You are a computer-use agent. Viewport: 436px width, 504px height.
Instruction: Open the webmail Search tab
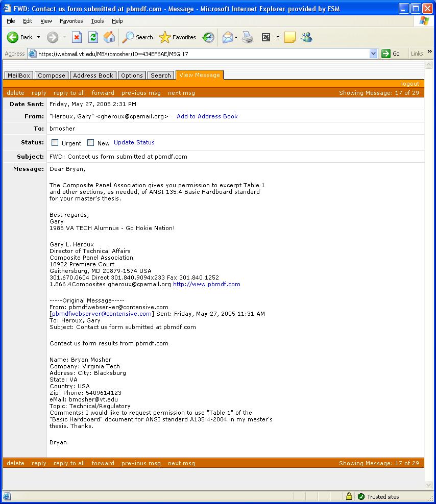pyautogui.click(x=161, y=75)
